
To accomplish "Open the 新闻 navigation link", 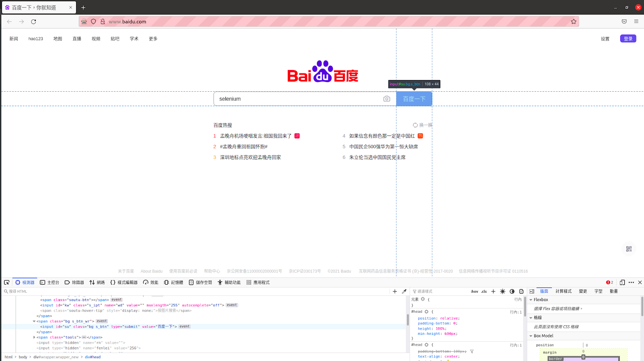I will pos(14,39).
